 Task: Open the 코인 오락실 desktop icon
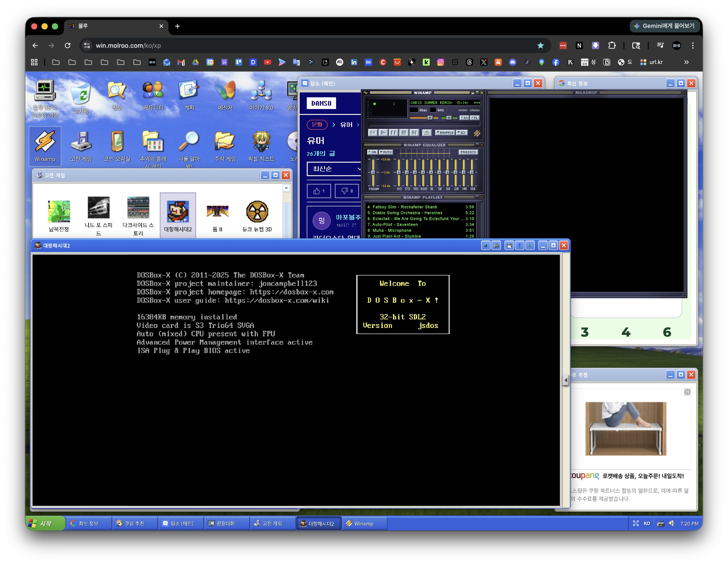pos(117,146)
